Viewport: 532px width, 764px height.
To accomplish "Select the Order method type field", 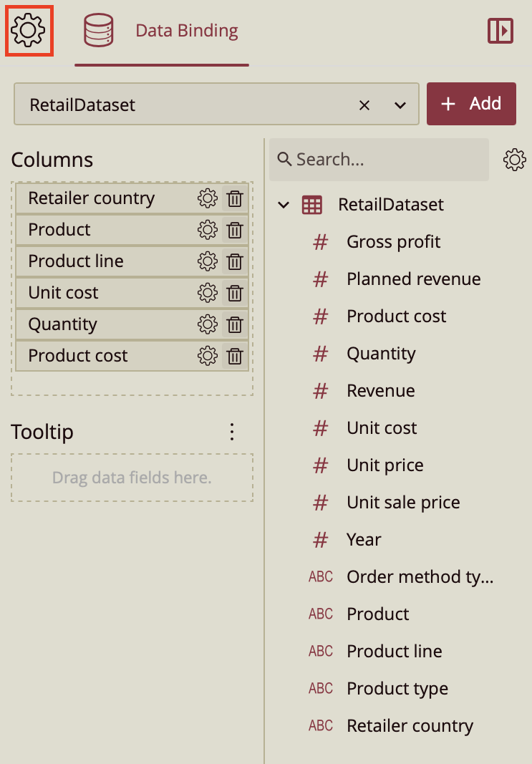I will click(x=420, y=577).
